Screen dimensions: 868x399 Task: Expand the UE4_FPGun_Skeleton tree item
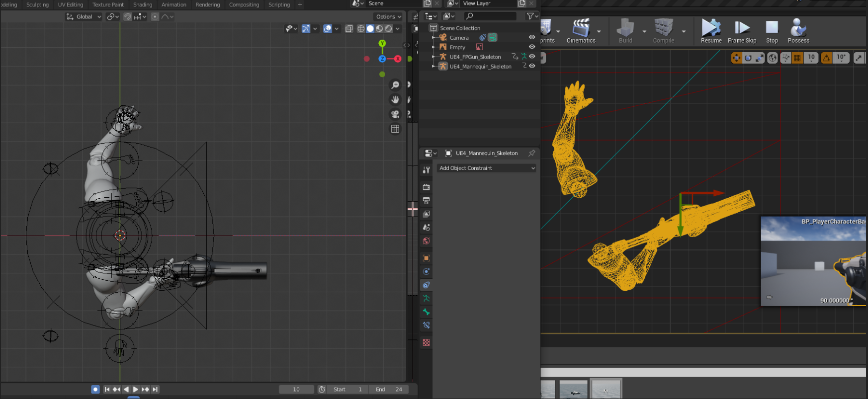click(x=434, y=57)
